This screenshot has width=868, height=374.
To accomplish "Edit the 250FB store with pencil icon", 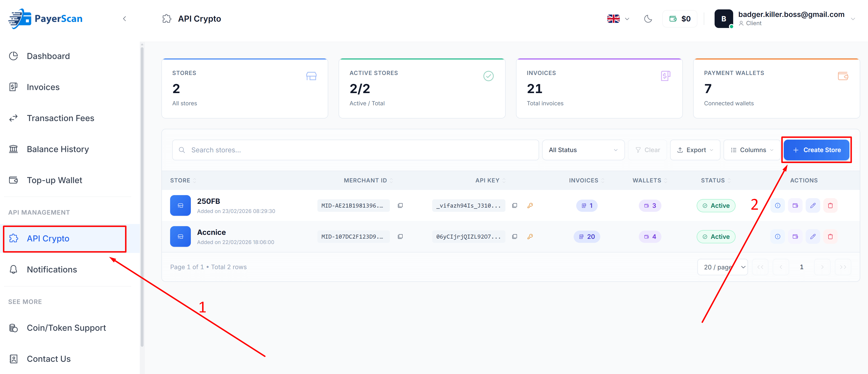I will click(x=813, y=205).
